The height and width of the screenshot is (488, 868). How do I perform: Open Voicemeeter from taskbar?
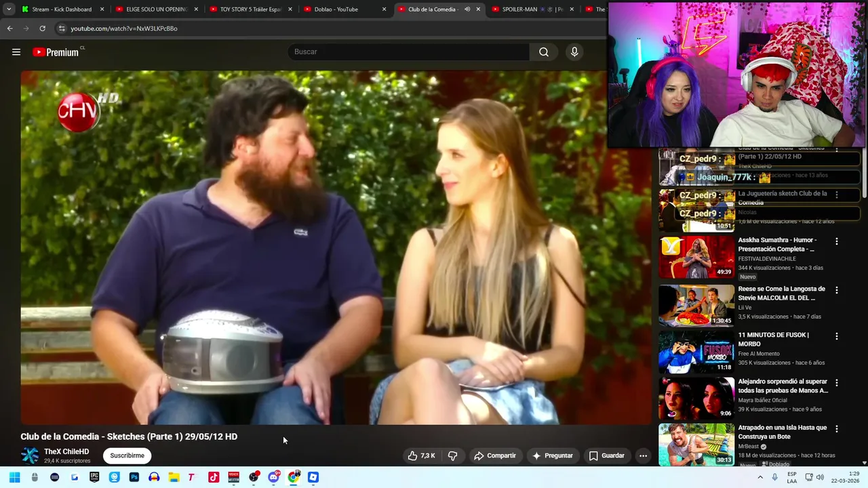(x=233, y=477)
